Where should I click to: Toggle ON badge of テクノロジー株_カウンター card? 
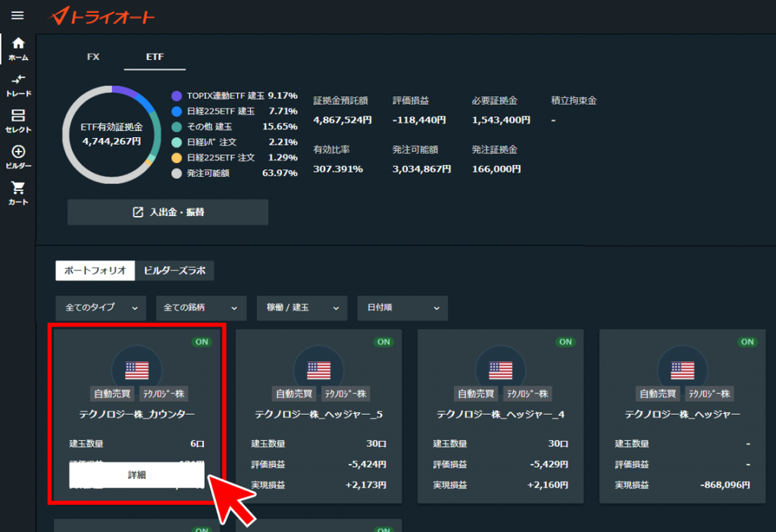(x=202, y=342)
